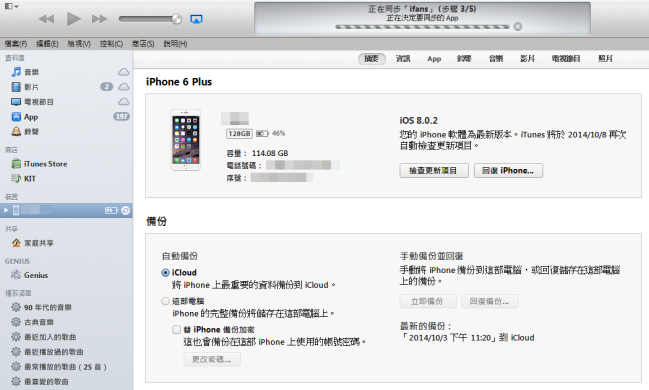The height and width of the screenshot is (390, 649).
Task: Switch to the 影片 tab
Action: coord(527,59)
